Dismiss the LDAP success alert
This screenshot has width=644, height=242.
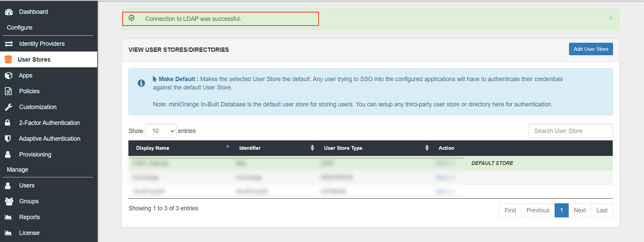tap(610, 18)
